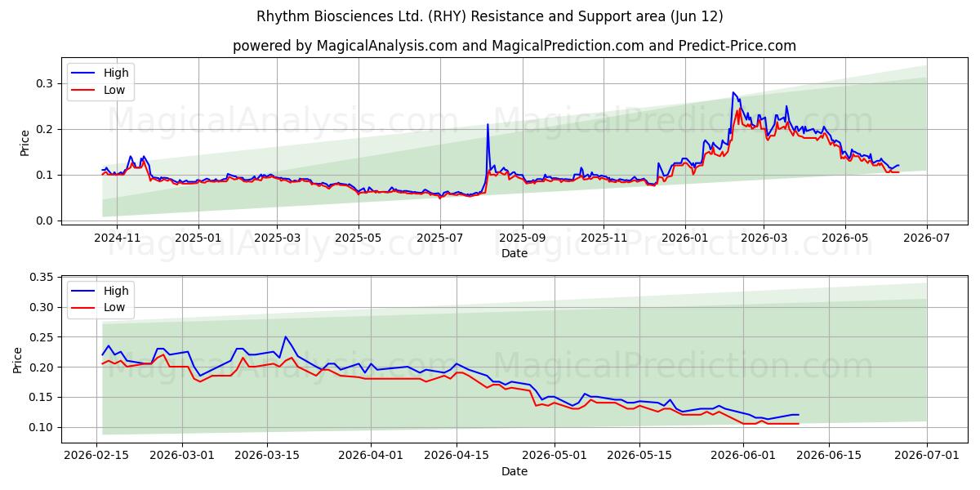Click the '2026-03-15' x-axis label in bottom chart
980x490 pixels.
tap(266, 455)
